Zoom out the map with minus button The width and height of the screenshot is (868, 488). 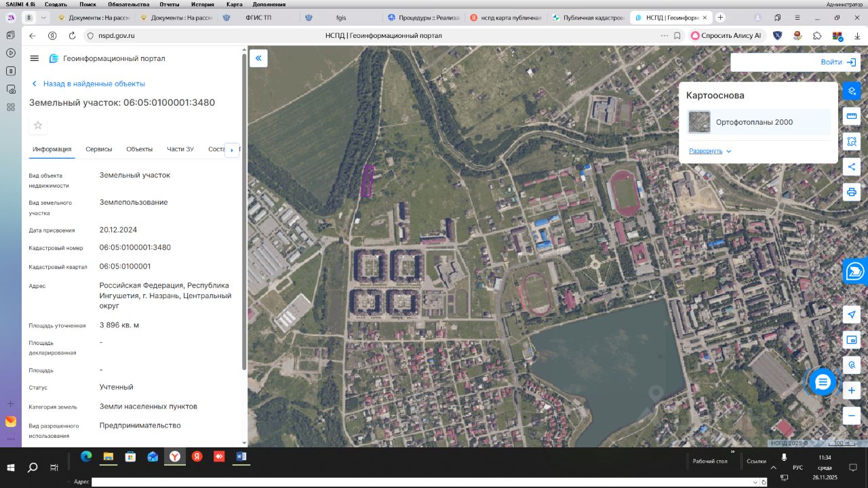click(x=852, y=415)
